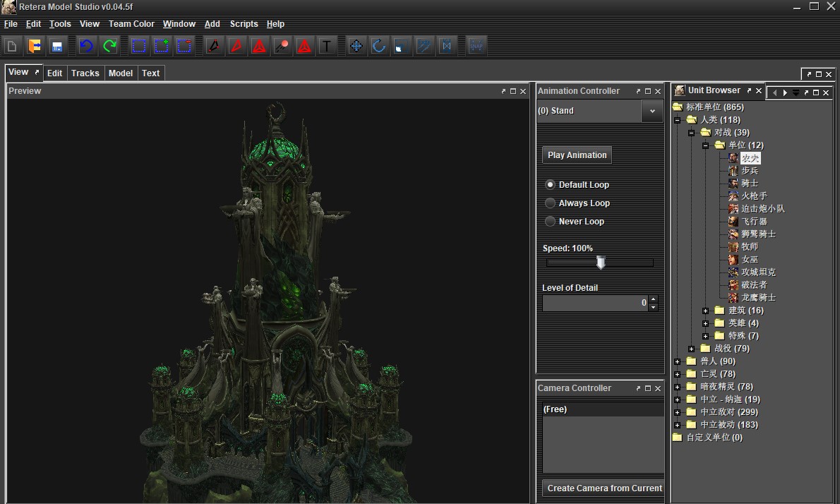The image size is (840, 504).
Task: Click the green Redo arrow
Action: [x=110, y=46]
